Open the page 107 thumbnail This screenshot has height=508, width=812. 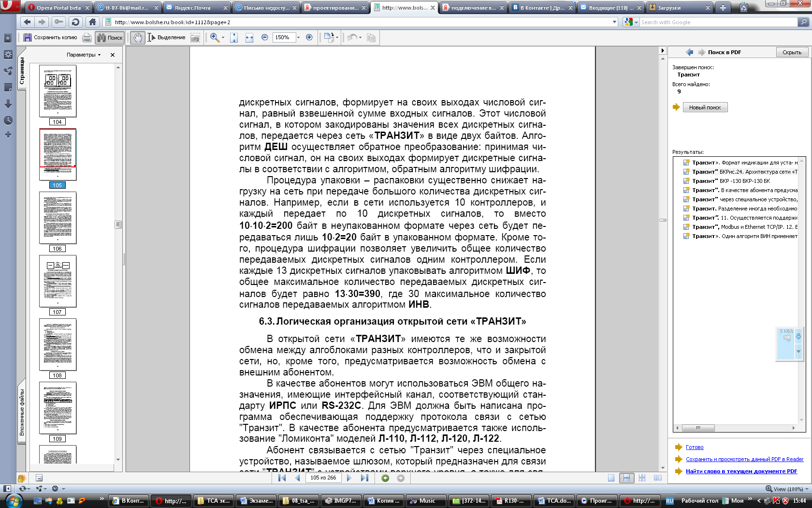point(58,281)
